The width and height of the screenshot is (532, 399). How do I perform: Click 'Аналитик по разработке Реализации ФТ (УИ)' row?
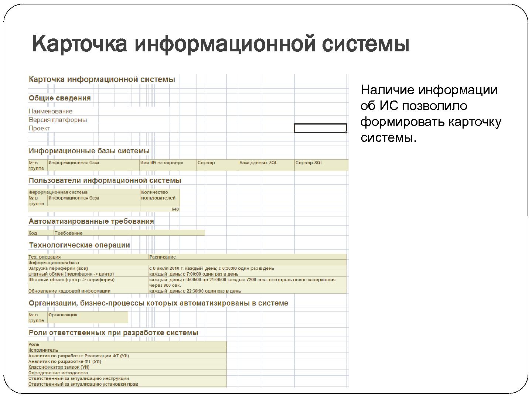point(127,356)
